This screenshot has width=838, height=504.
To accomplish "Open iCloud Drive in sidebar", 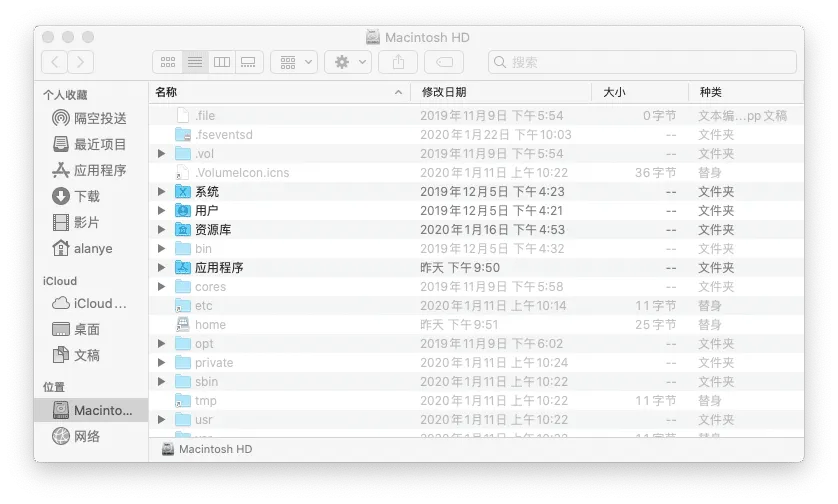I will point(90,303).
